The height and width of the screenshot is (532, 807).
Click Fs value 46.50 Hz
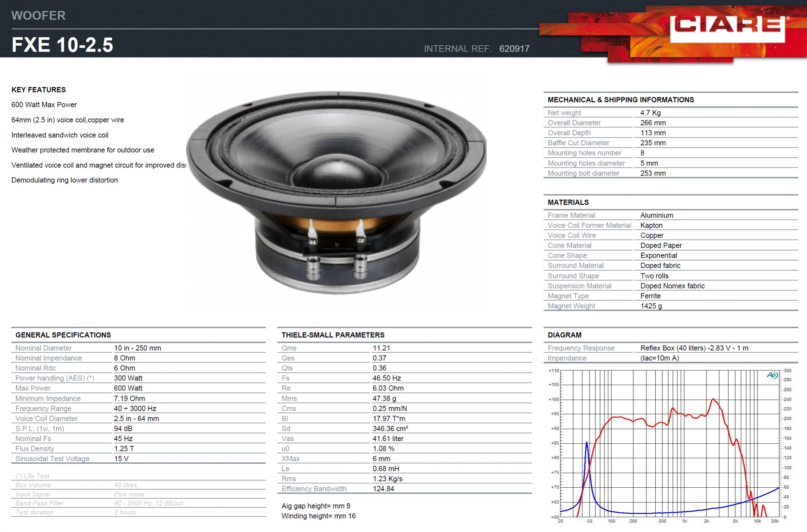point(387,378)
